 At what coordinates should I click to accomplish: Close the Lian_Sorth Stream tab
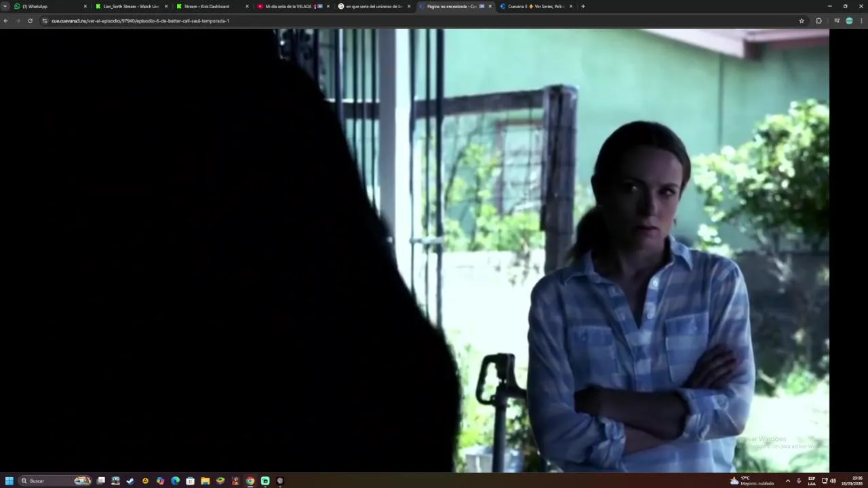click(x=166, y=6)
